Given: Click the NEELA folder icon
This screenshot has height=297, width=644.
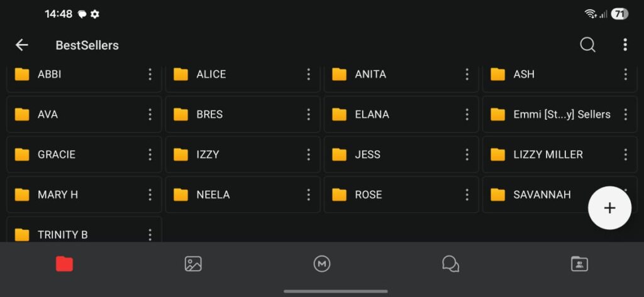Looking at the screenshot, I should 180,195.
